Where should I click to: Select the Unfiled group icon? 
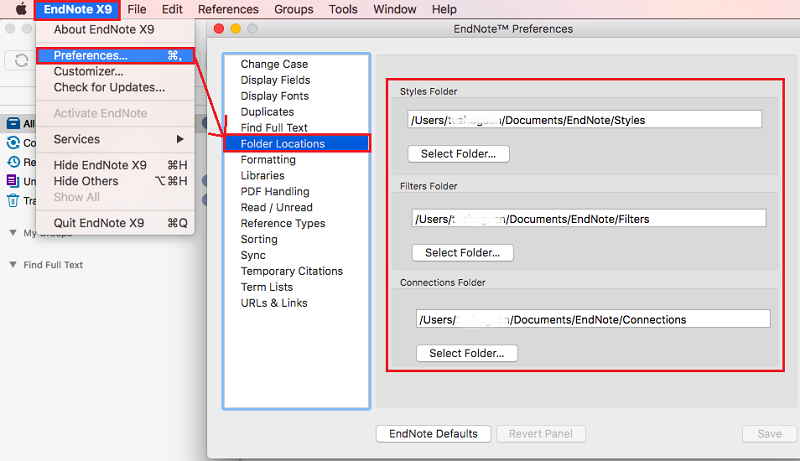(x=13, y=181)
